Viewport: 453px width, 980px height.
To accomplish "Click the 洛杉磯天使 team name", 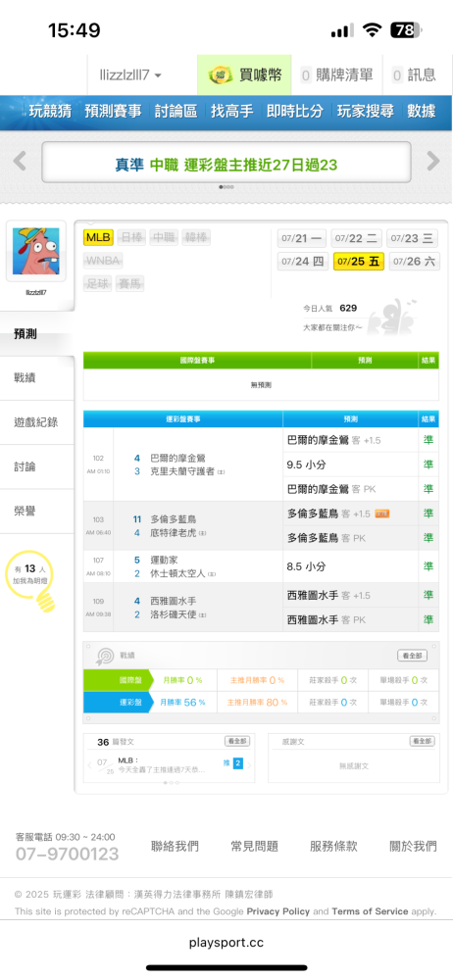I will tap(174, 614).
